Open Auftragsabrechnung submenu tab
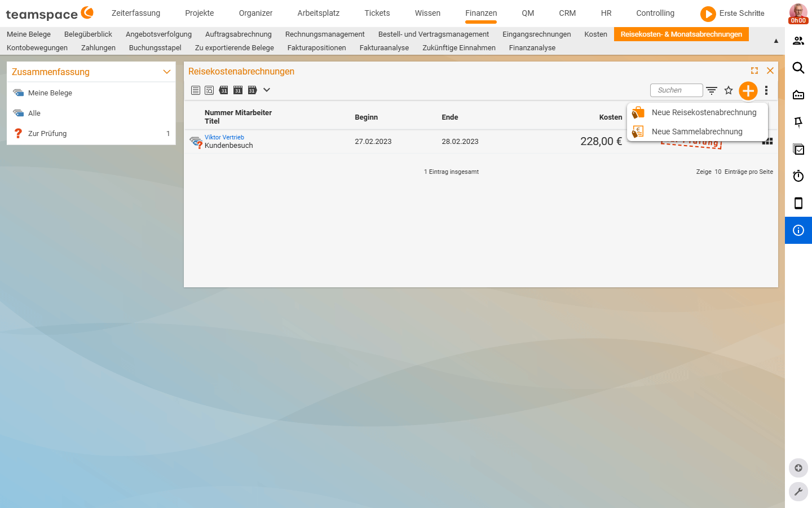This screenshot has height=508, width=812. (239, 34)
